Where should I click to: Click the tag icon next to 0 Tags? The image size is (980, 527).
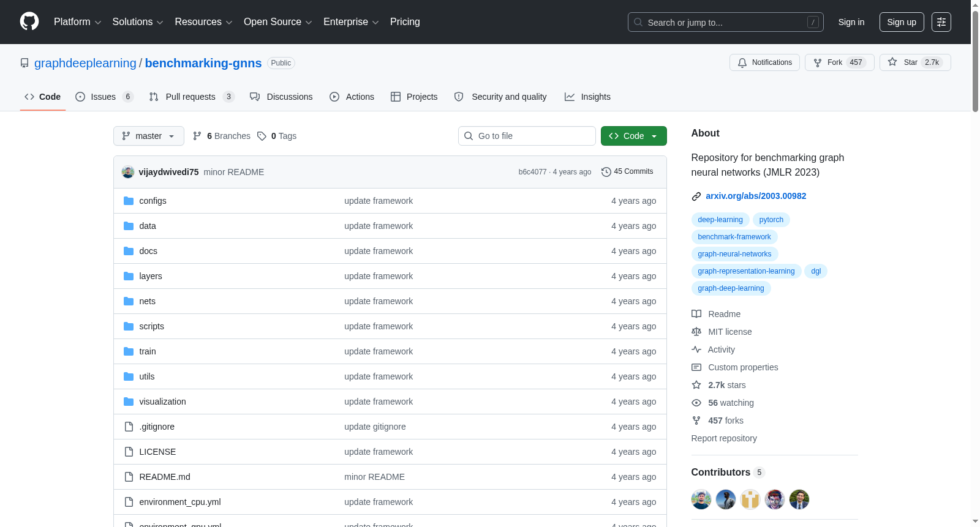pyautogui.click(x=262, y=136)
